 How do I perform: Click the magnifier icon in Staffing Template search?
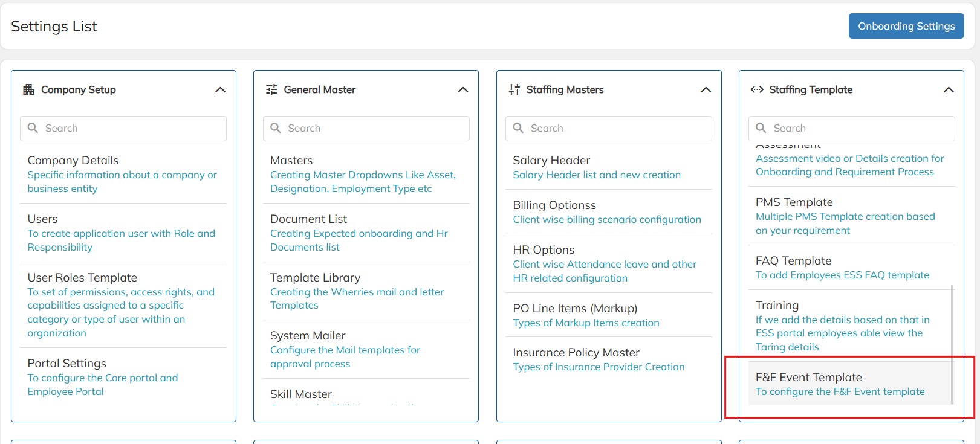[x=761, y=128]
